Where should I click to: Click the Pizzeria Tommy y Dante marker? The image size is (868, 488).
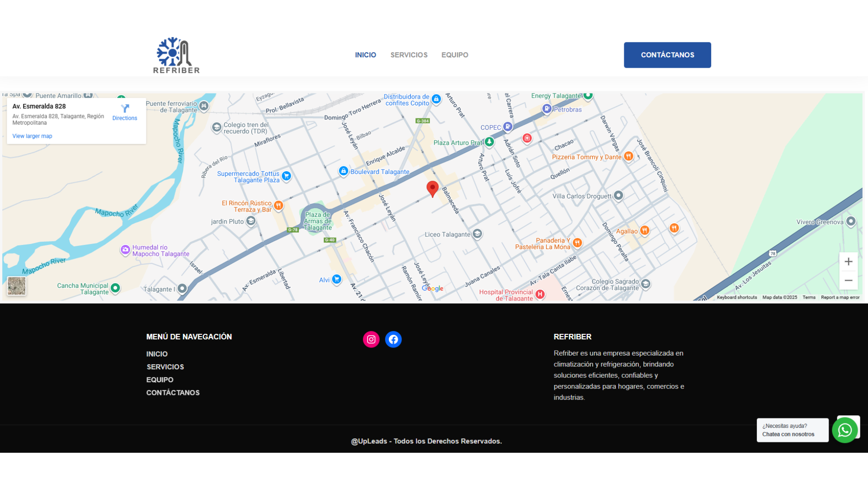point(628,156)
